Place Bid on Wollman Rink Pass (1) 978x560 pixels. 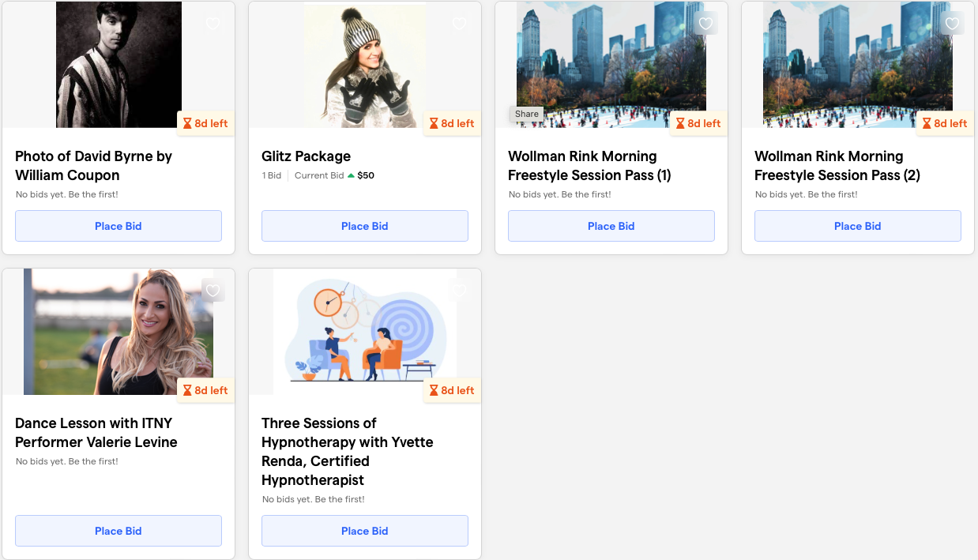[x=611, y=226]
